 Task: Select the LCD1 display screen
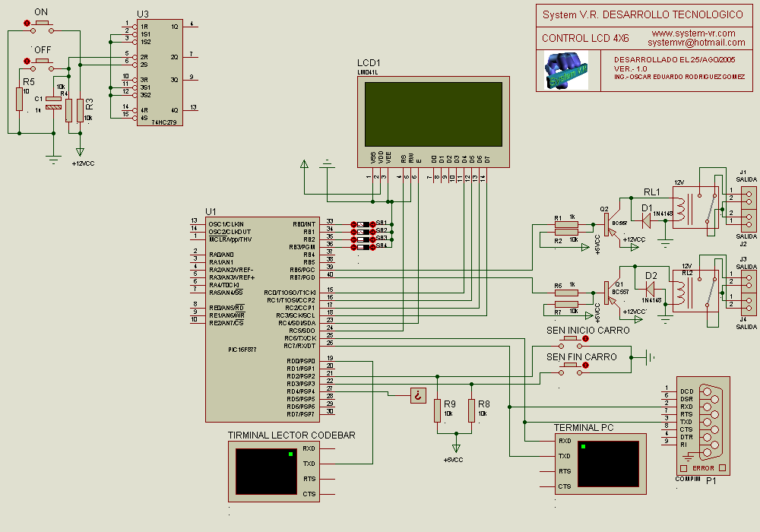(x=433, y=114)
